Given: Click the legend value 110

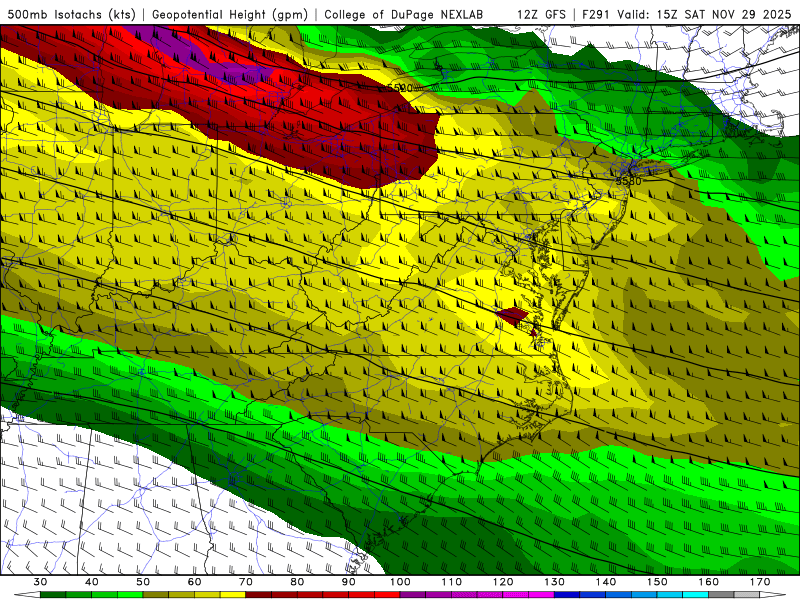Looking at the screenshot, I should [452, 582].
